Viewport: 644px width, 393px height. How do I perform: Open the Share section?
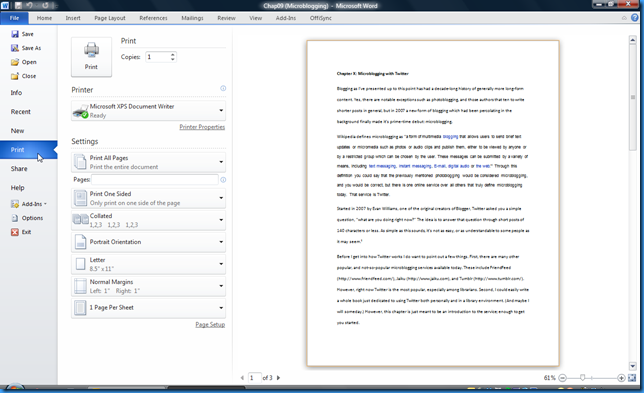point(19,169)
